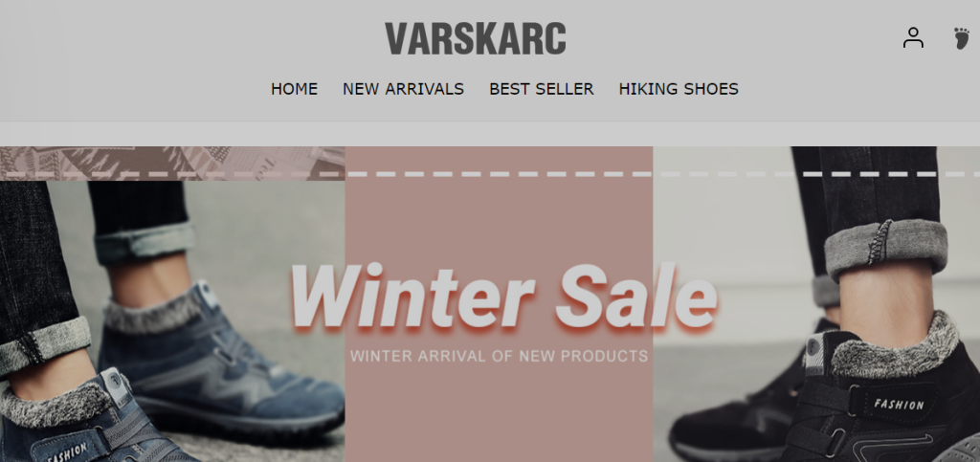980x462 pixels.
Task: Click the rolled jeans cuff on left
Action: [45, 344]
